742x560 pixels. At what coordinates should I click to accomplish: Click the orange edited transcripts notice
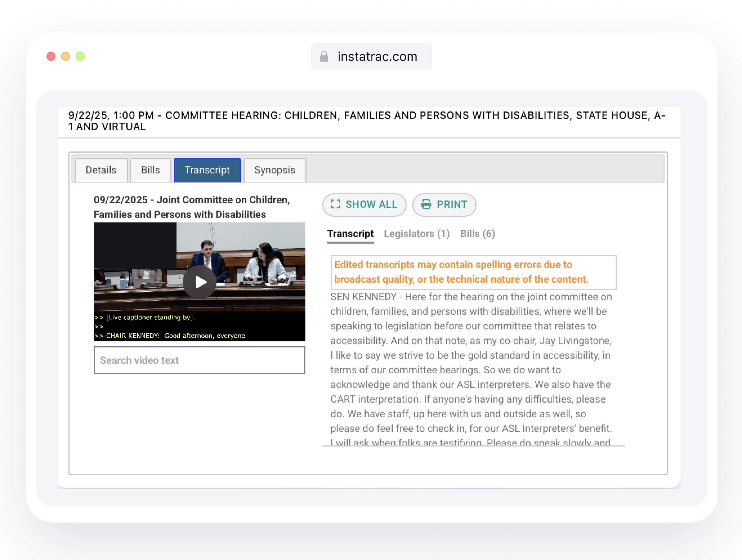(473, 272)
